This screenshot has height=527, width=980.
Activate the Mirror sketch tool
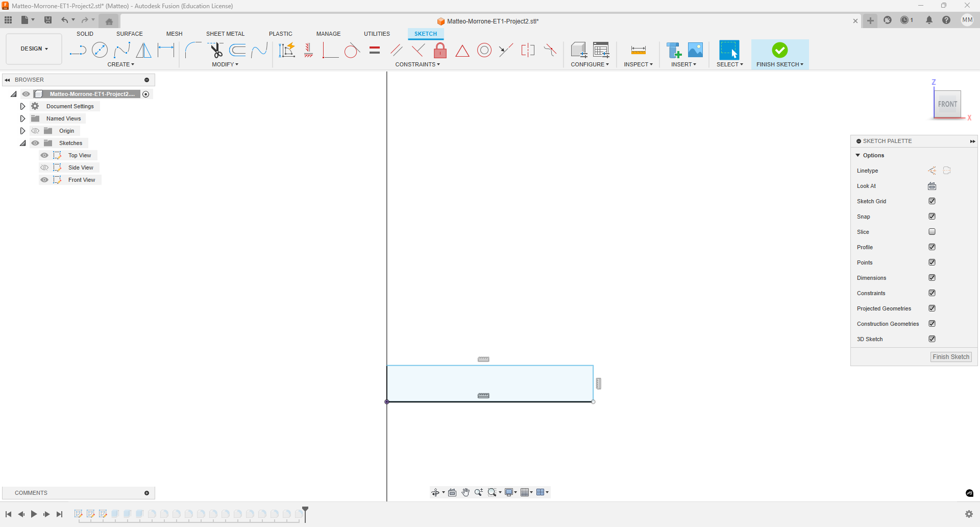click(x=144, y=50)
